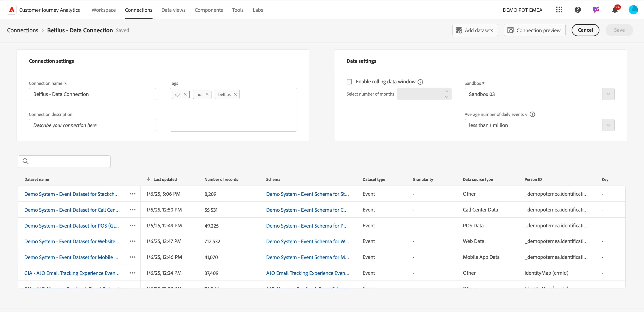This screenshot has width=644, height=312.
Task: Click the Add datasets button
Action: pyautogui.click(x=475, y=30)
